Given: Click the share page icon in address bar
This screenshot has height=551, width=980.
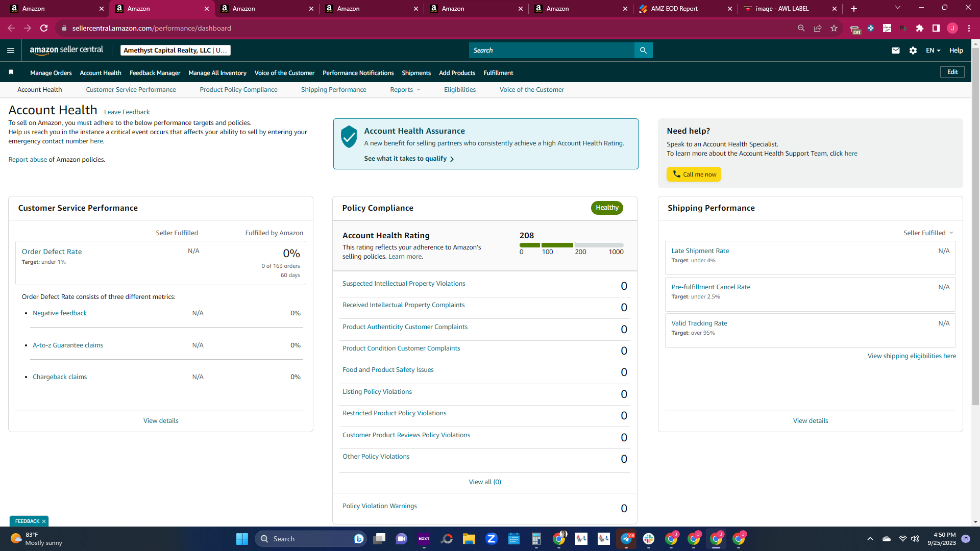Looking at the screenshot, I should point(818,29).
